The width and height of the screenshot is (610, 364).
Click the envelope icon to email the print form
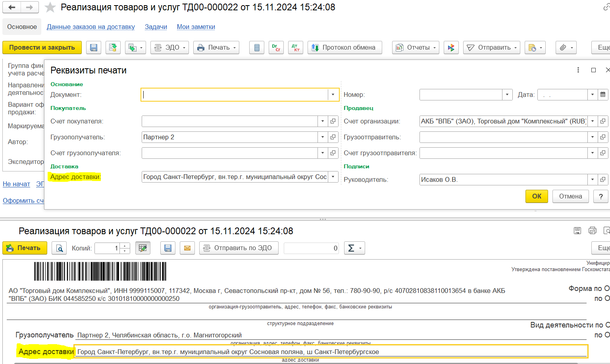(x=187, y=248)
